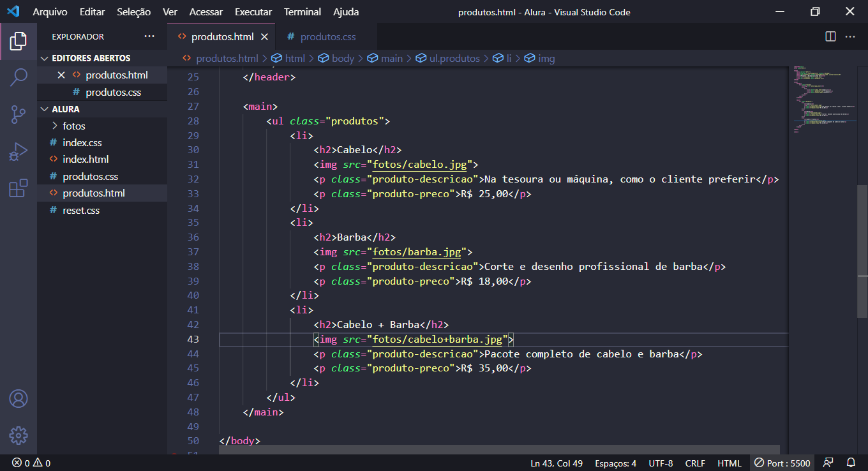Viewport: 868px width, 471px height.
Task: Click Espaços: 4 indentation setting
Action: [615, 463]
